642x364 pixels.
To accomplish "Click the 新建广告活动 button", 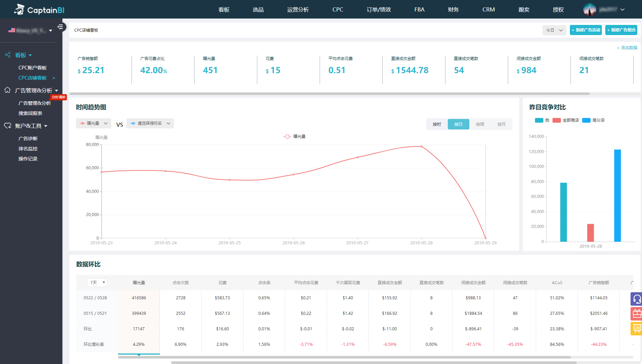I will coord(586,30).
